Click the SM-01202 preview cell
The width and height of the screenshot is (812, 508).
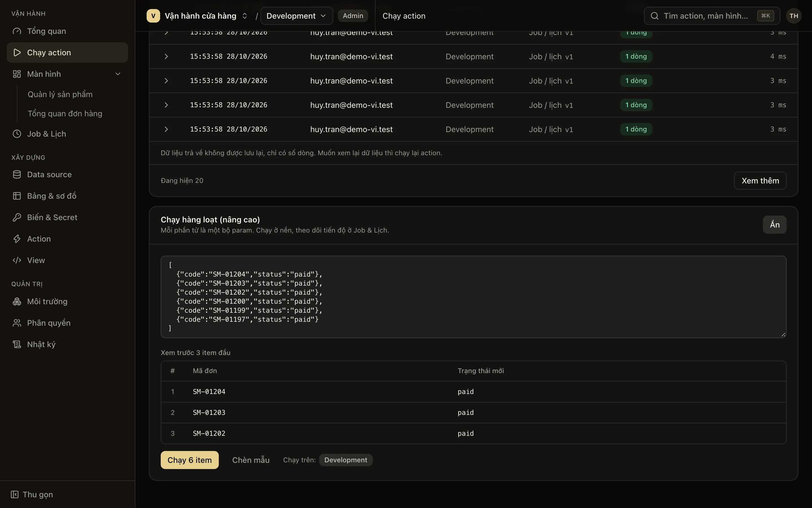pos(209,433)
